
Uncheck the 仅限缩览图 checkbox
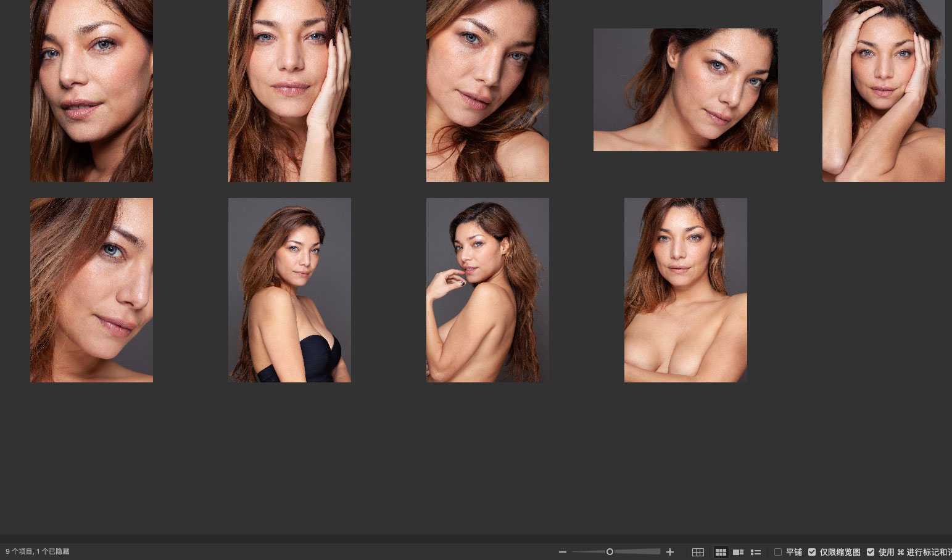(812, 552)
